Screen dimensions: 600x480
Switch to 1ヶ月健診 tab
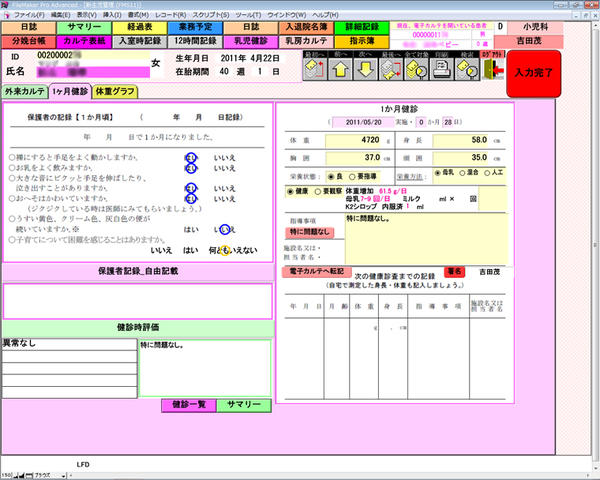(70, 91)
